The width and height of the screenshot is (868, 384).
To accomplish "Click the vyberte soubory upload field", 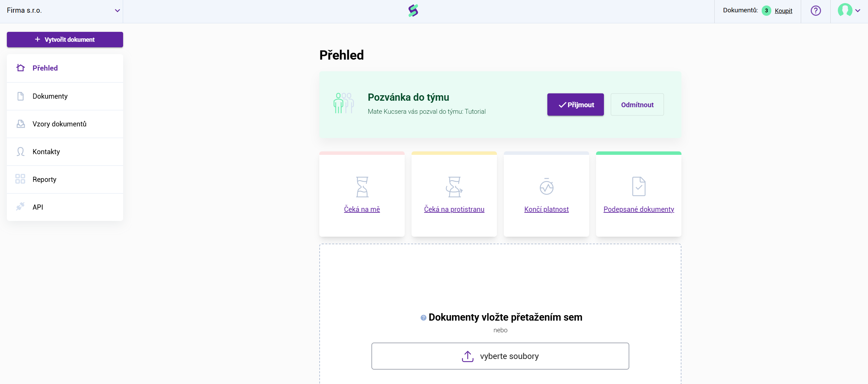I will 500,356.
